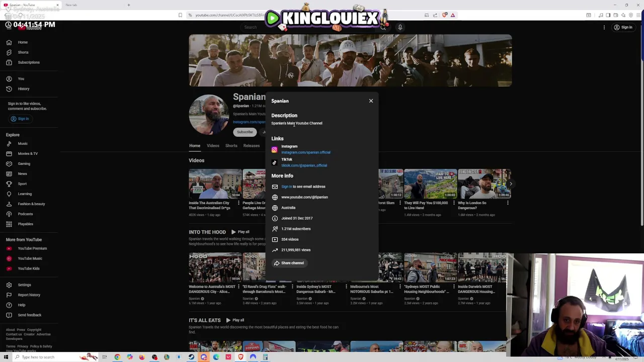Click Send feedback in sidebar

pyautogui.click(x=29, y=315)
